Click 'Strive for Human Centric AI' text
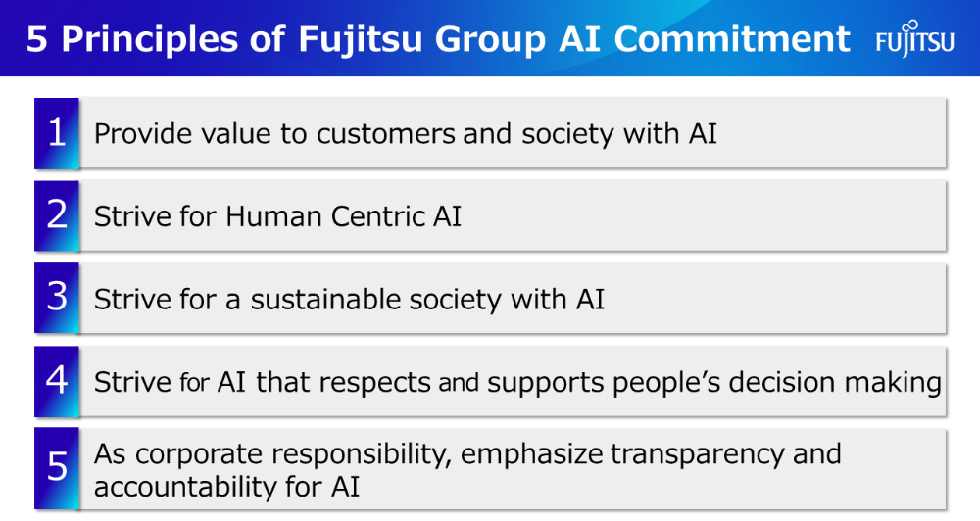The height and width of the screenshot is (521, 980). click(x=277, y=216)
